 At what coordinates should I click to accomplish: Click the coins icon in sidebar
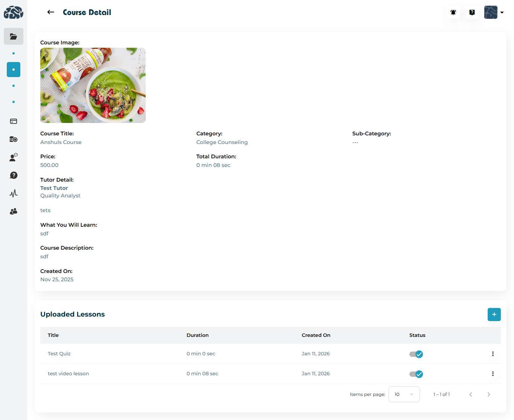pos(14,139)
